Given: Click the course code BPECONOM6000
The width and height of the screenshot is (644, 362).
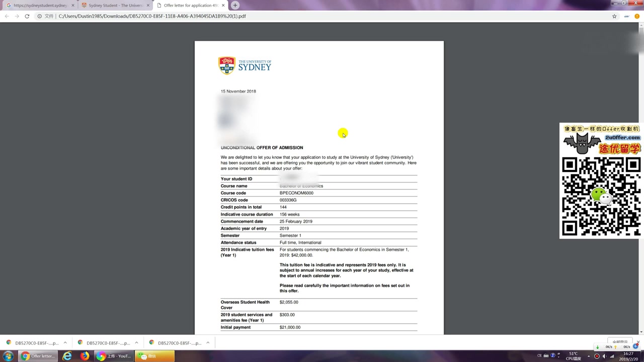Looking at the screenshot, I should pos(296,193).
